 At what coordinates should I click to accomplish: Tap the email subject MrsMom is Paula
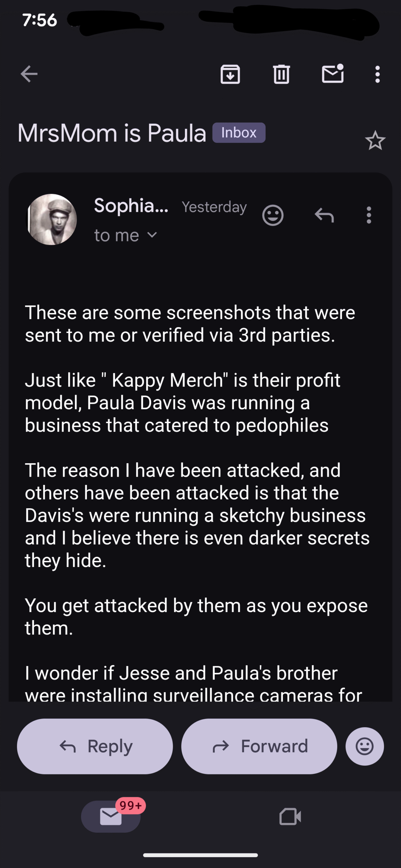(x=112, y=133)
